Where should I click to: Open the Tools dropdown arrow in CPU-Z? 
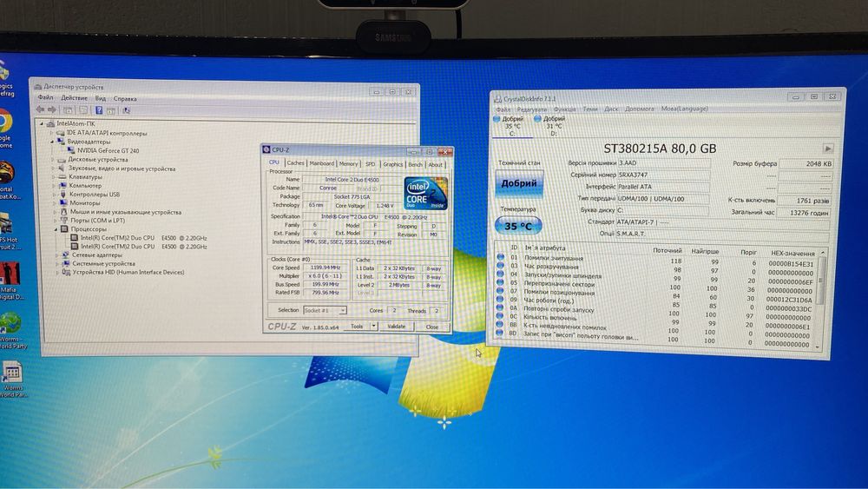click(373, 327)
